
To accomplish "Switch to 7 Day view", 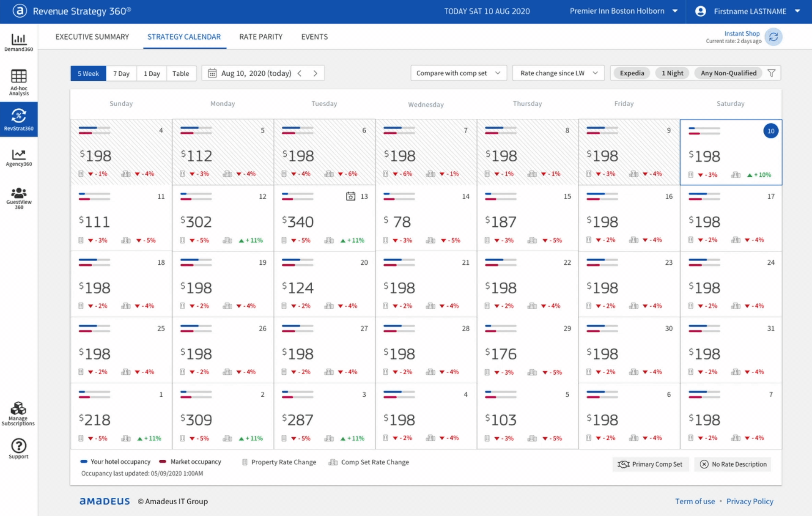I will click(x=121, y=74).
